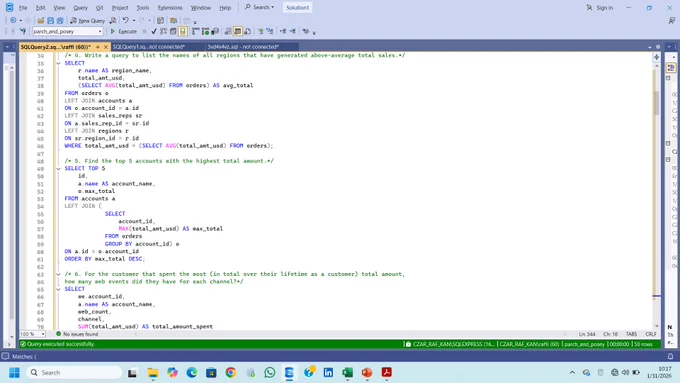The width and height of the screenshot is (680, 383).
Task: Toggle Results to Text output mode
Action: (228, 31)
